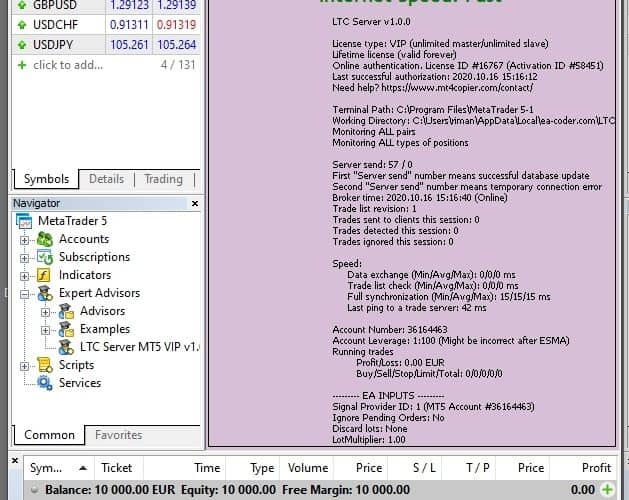Sort trades by T / P column
Image resolution: width=629 pixels, height=500 pixels.
tap(469, 468)
